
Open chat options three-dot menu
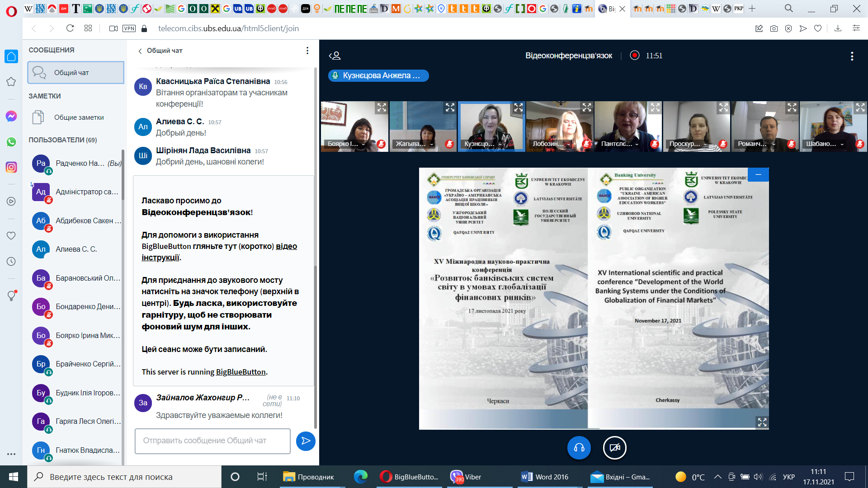coord(307,51)
